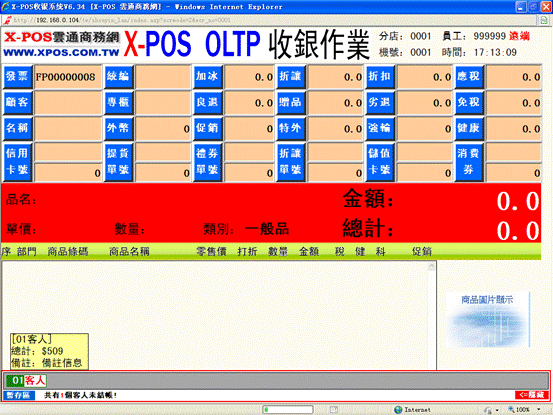Image resolution: width=553 pixels, height=415 pixels.
Task: Click the 發票 invoice button
Action: 17,77
